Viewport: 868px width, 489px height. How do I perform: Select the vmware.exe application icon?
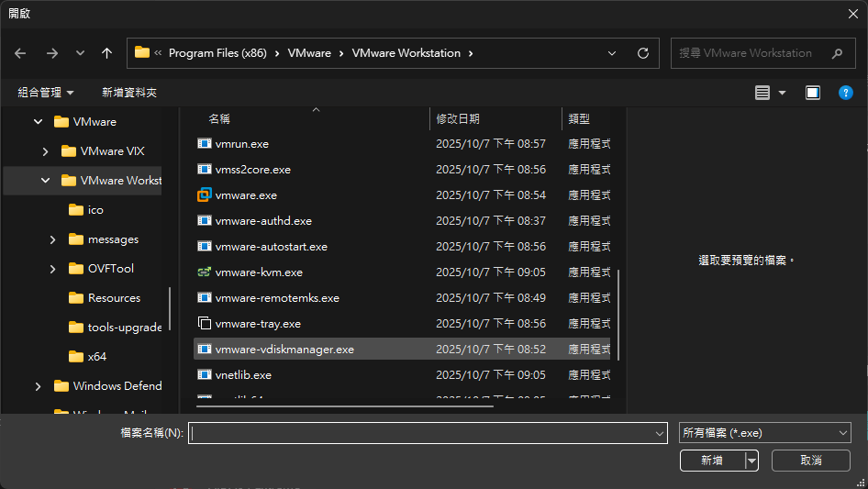pos(205,194)
